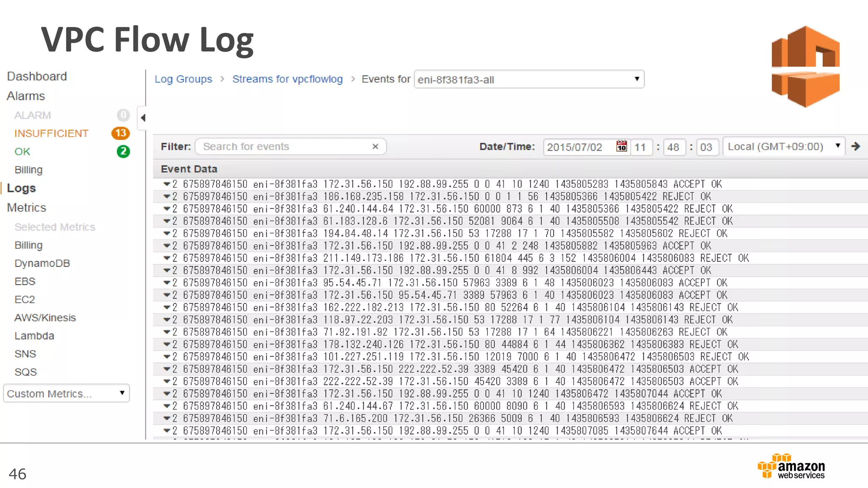
Task: Expand event from source 211.149.173.186
Action: pyautogui.click(x=167, y=258)
